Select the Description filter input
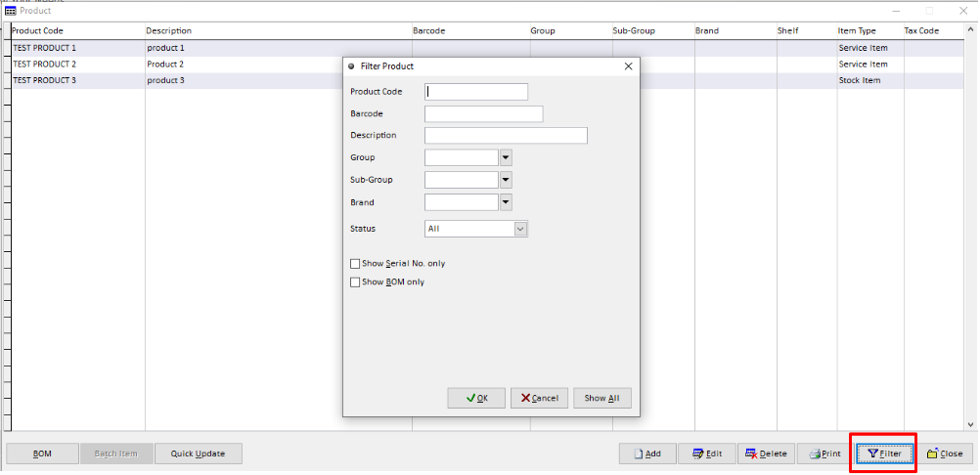This screenshot has width=980, height=475. pyautogui.click(x=506, y=136)
